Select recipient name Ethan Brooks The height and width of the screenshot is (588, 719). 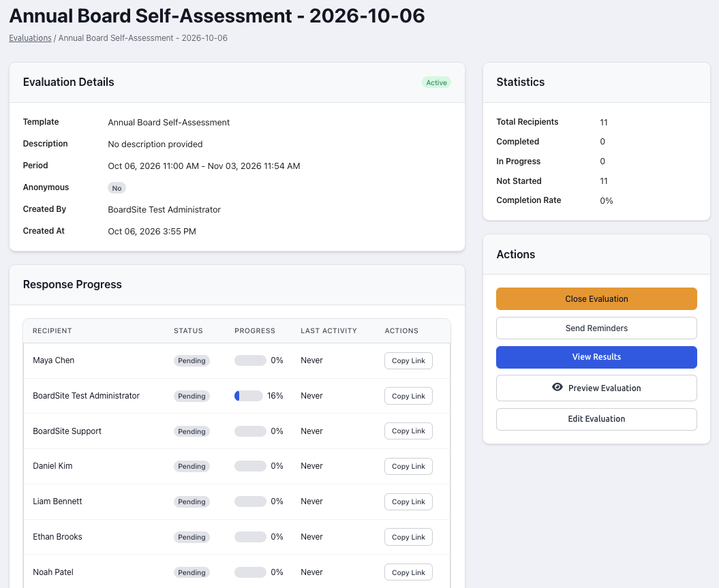[57, 537]
